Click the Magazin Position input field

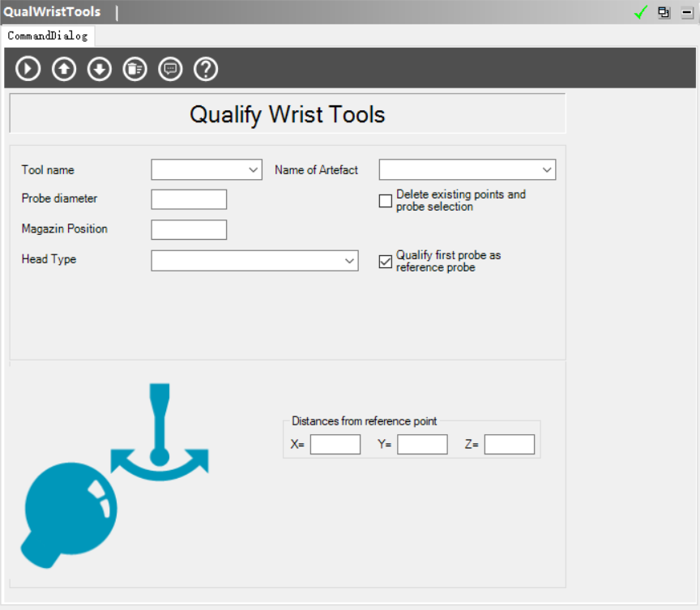[189, 229]
